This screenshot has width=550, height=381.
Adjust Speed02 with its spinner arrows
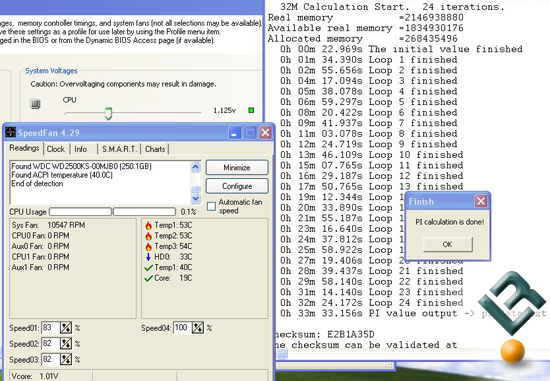66,343
